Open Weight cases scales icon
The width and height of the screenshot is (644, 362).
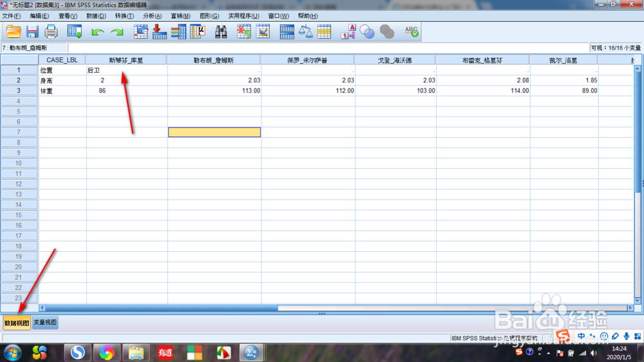coord(305,32)
